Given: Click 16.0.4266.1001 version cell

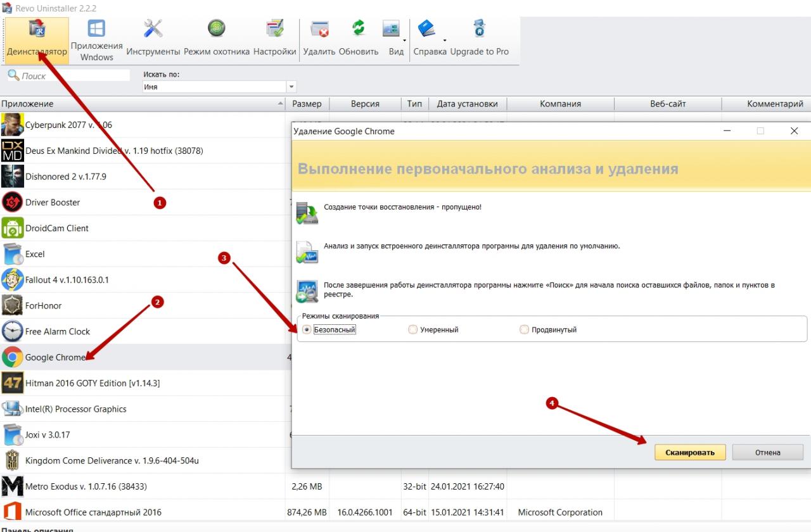Looking at the screenshot, I should point(364,512).
